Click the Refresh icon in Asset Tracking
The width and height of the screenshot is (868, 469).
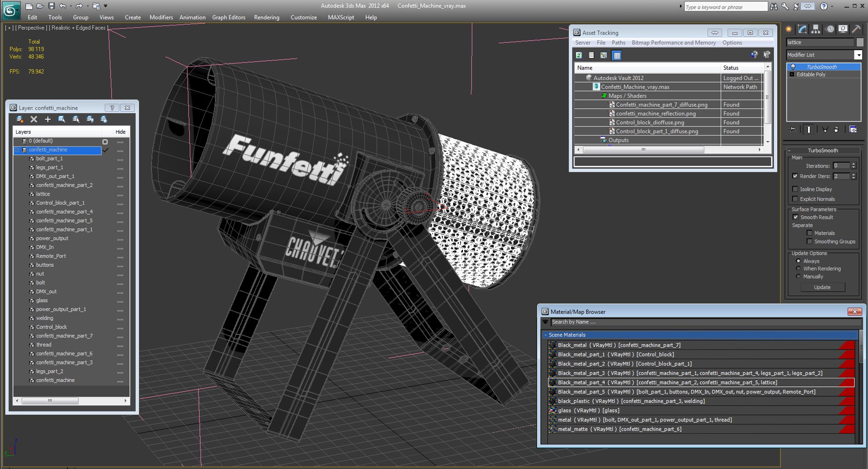pyautogui.click(x=579, y=55)
